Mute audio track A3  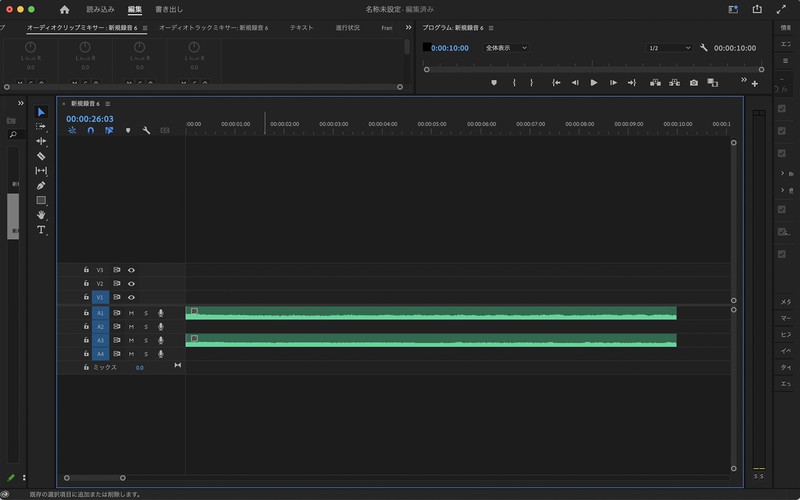point(131,340)
